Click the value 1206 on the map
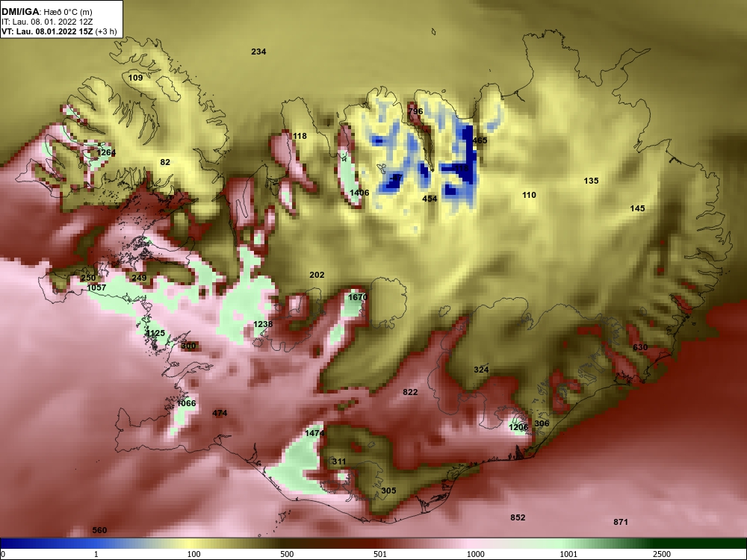The image size is (747, 560). [x=518, y=427]
